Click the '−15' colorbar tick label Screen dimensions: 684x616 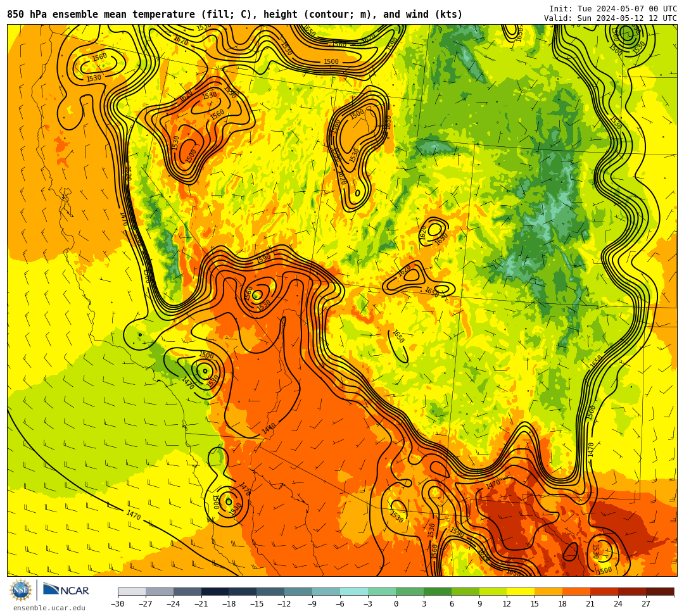[257, 604]
